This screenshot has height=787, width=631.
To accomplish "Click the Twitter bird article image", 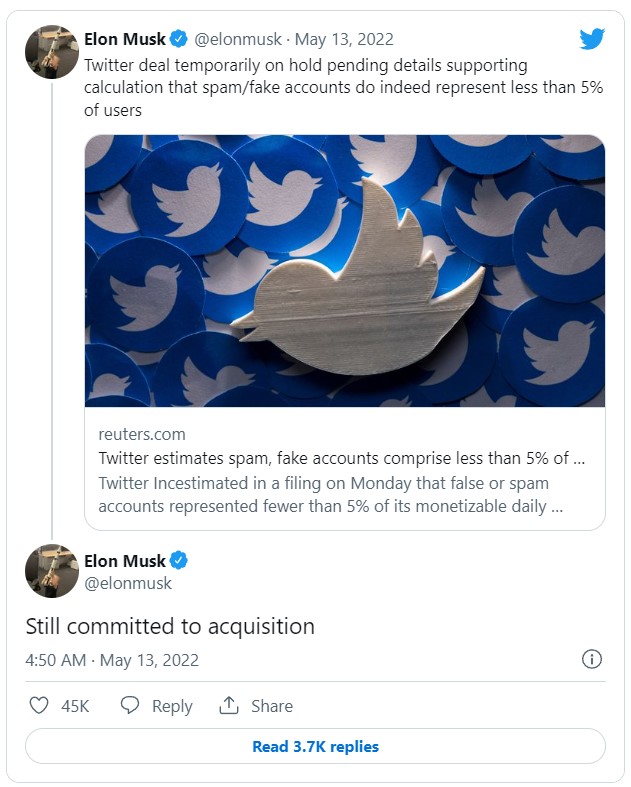I will pyautogui.click(x=344, y=271).
